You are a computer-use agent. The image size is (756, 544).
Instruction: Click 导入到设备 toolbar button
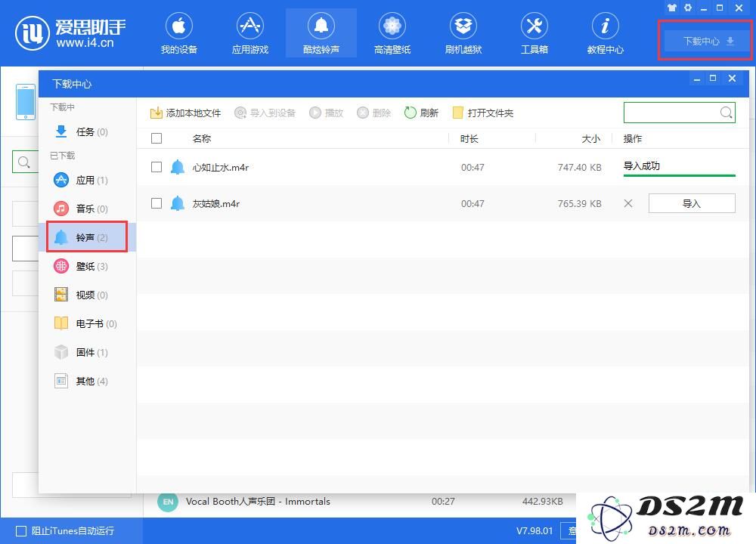[x=265, y=113]
